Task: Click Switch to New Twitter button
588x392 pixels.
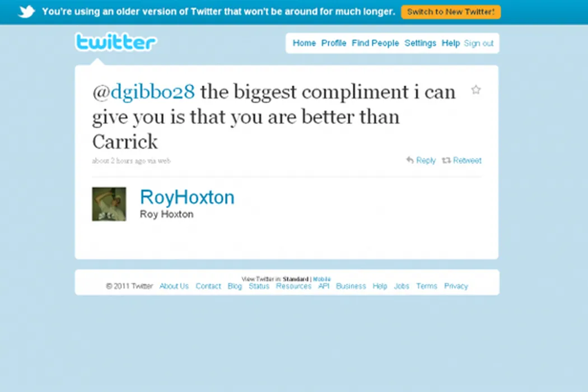Action: (x=450, y=12)
